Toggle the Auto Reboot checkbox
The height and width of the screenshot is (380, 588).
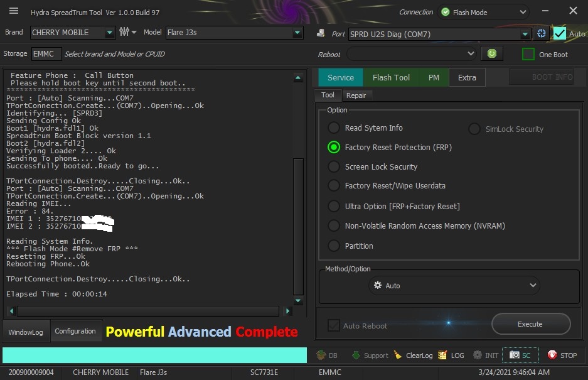click(333, 325)
